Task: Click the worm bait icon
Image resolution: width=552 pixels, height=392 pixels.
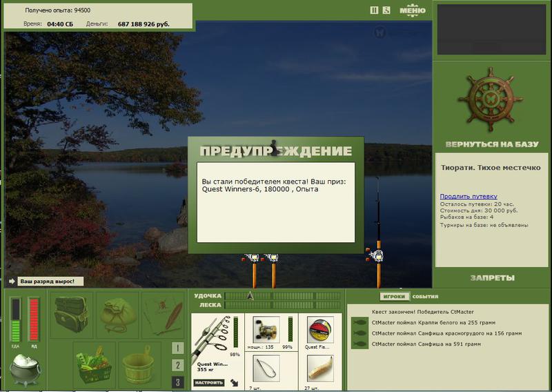Action: (x=320, y=369)
